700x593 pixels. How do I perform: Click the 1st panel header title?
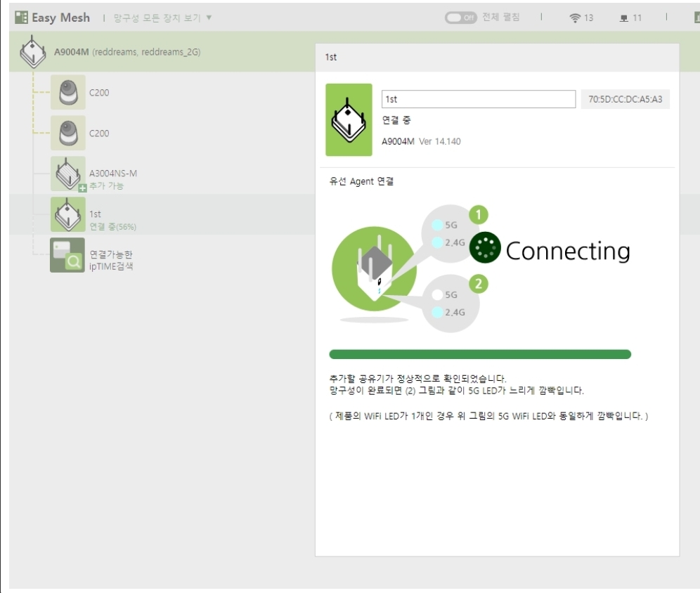(331, 57)
